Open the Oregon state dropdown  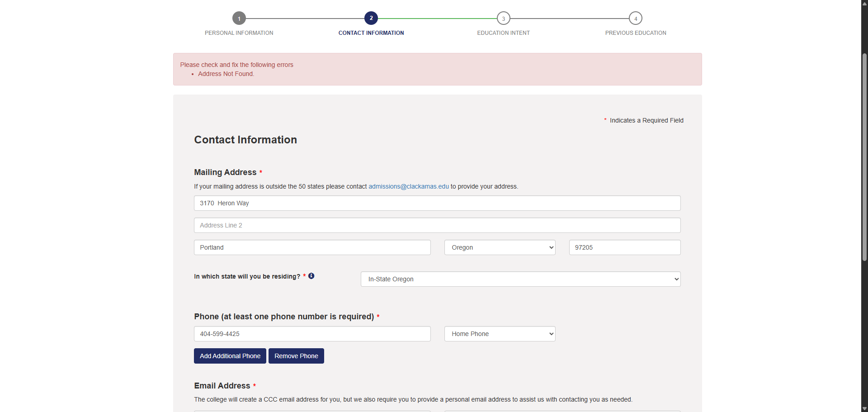click(x=500, y=247)
